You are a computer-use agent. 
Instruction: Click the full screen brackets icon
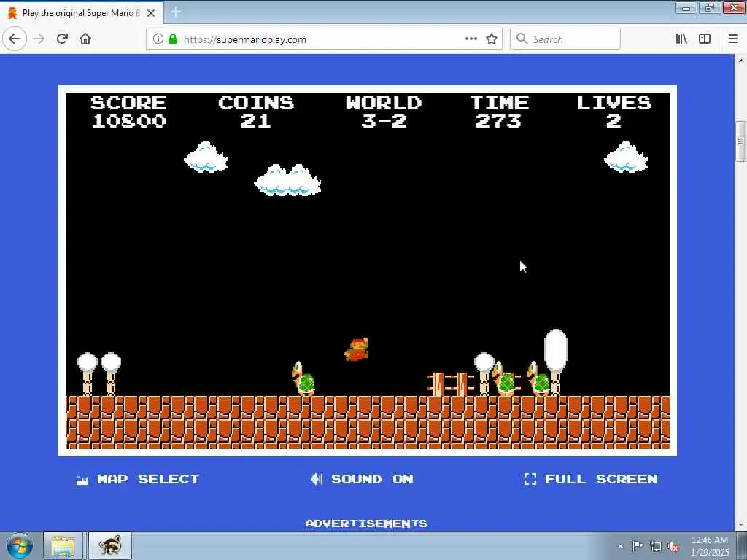tap(530, 479)
